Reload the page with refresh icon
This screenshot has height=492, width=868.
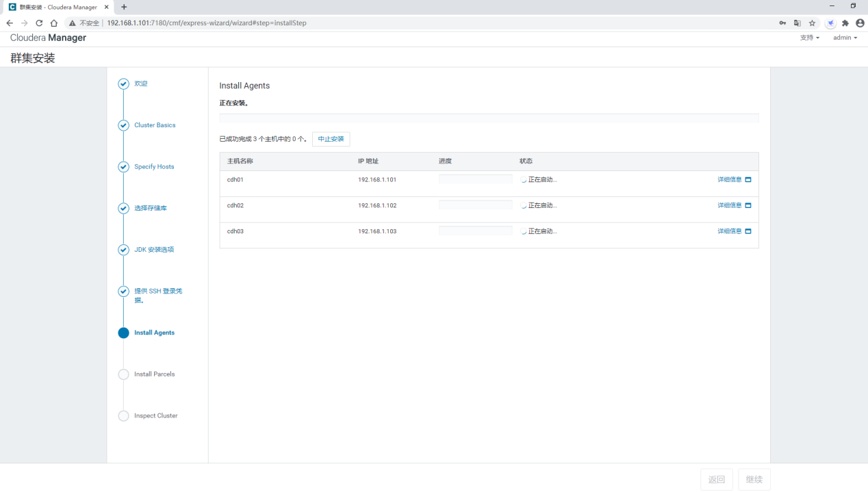point(39,23)
